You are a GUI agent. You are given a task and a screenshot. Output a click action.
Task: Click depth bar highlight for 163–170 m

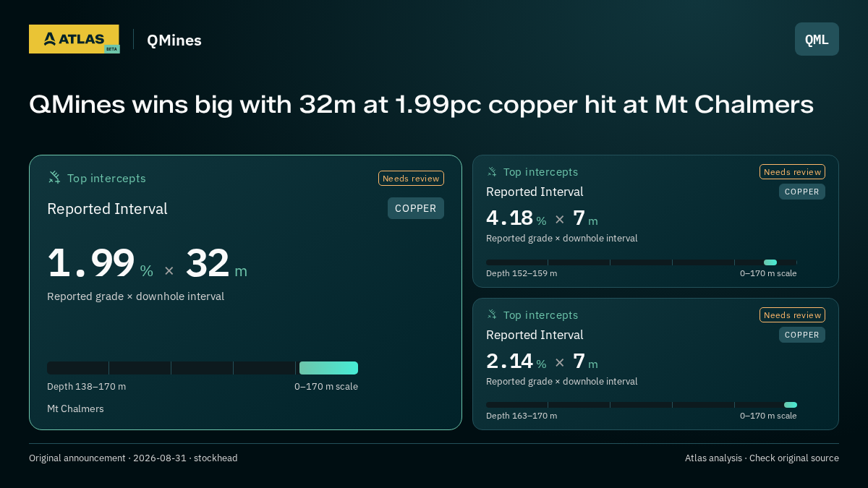click(x=791, y=405)
